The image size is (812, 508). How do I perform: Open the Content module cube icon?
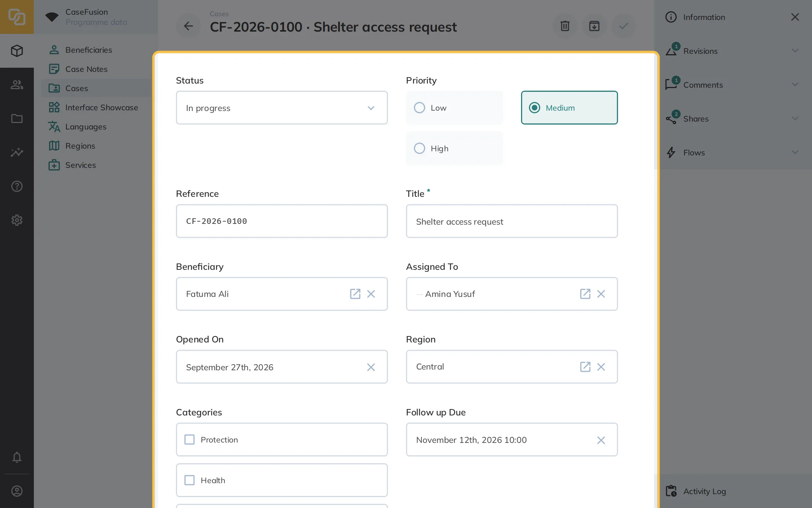click(x=17, y=51)
